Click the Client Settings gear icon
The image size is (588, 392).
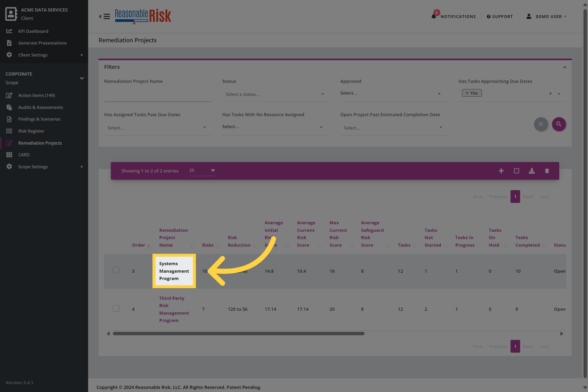tap(9, 55)
